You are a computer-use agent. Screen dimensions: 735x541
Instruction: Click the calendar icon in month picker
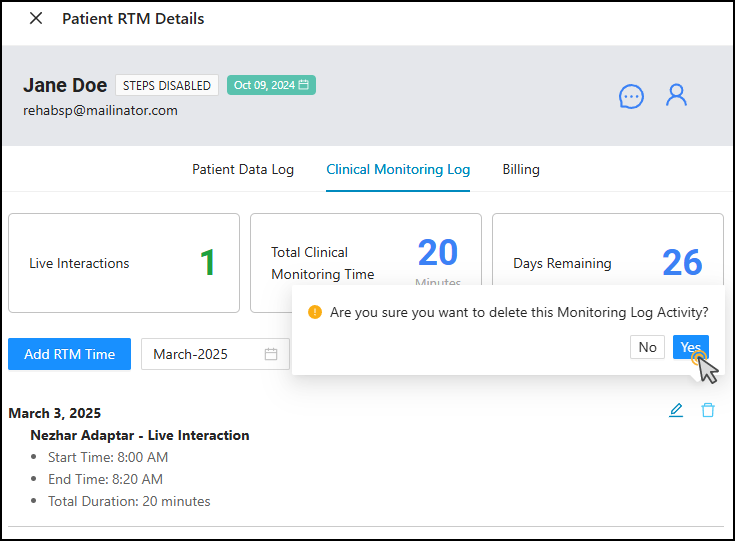[271, 354]
